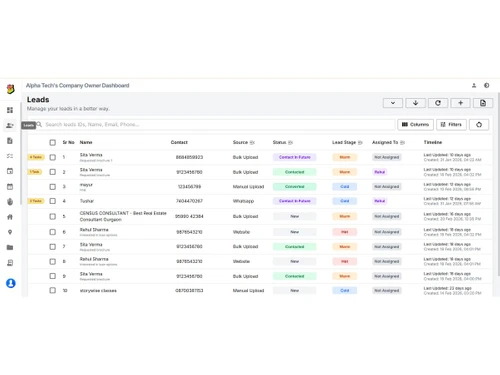Open the plain calendar icon below the event calendar
Image resolution: width=500 pixels, height=375 pixels.
(x=10, y=186)
